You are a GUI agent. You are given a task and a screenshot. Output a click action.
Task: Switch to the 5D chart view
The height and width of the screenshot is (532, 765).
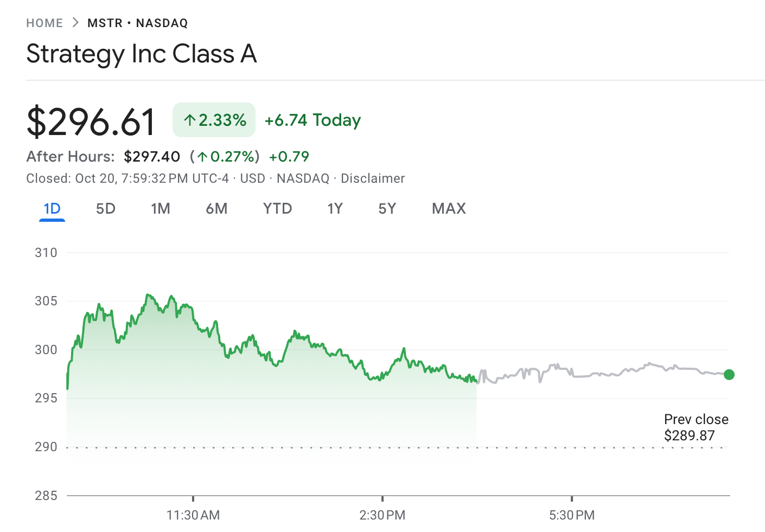click(x=106, y=208)
